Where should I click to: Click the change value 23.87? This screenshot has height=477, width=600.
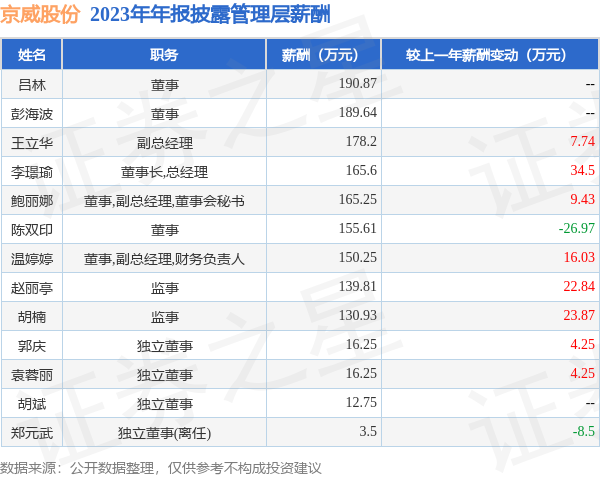579,315
